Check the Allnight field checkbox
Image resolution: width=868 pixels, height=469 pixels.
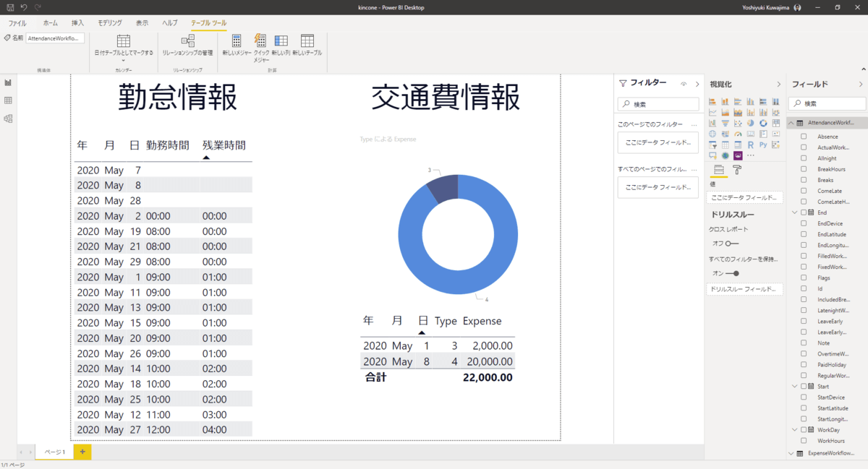(804, 158)
